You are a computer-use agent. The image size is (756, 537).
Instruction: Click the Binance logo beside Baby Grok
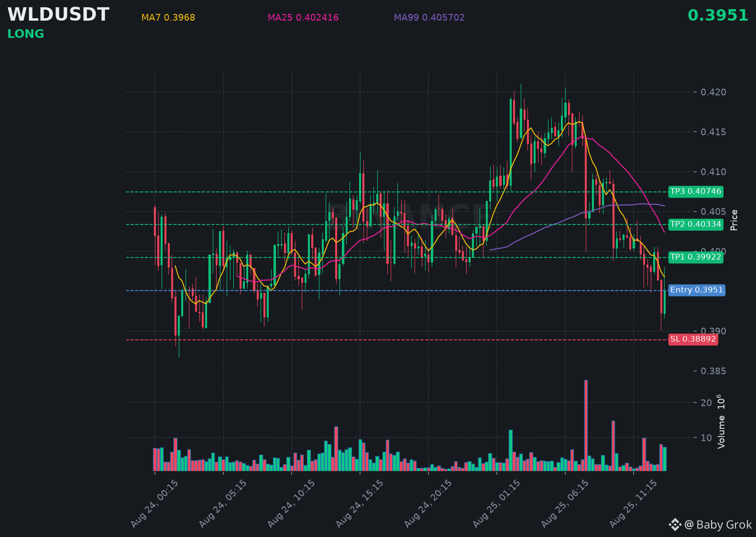coord(675,525)
